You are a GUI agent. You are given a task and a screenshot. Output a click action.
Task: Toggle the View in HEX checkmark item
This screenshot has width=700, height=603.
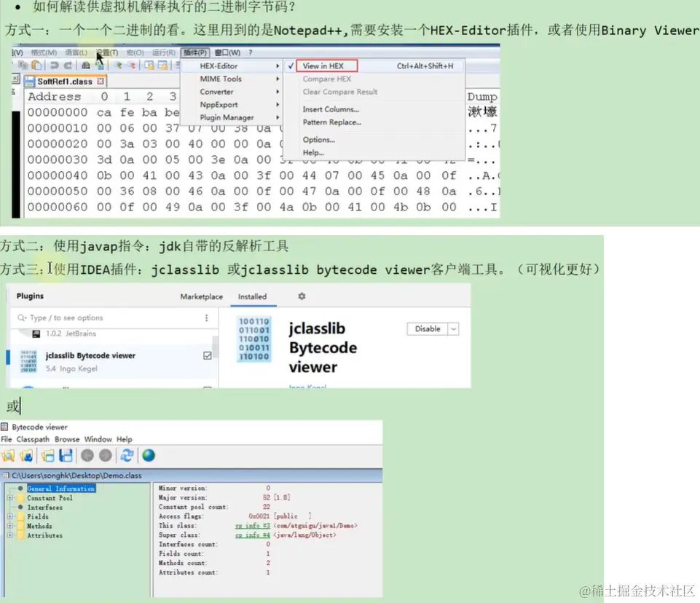click(291, 66)
